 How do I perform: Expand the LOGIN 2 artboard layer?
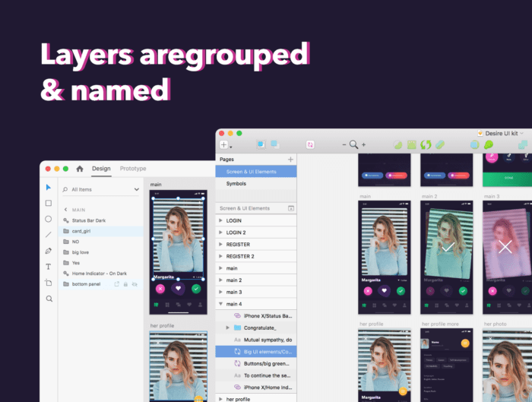click(220, 233)
